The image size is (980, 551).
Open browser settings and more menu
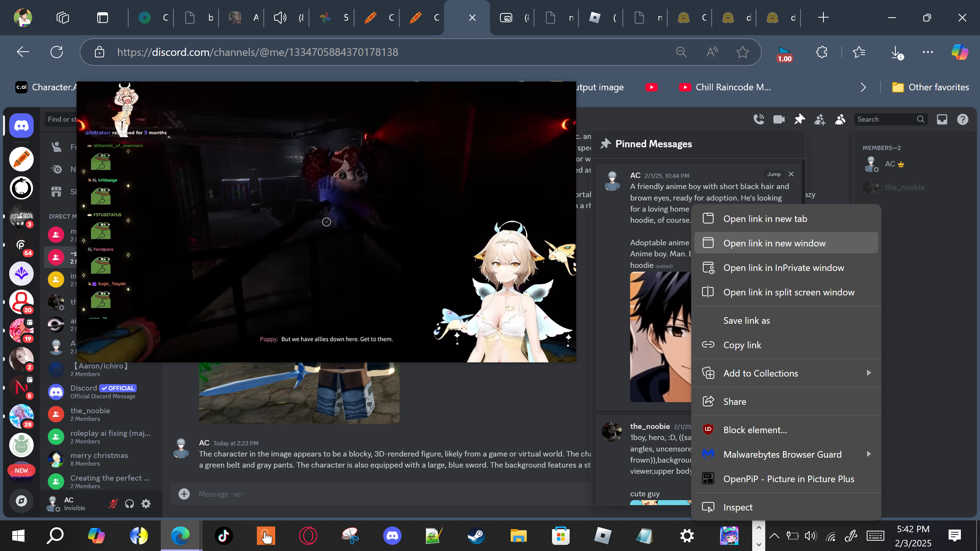(x=928, y=52)
